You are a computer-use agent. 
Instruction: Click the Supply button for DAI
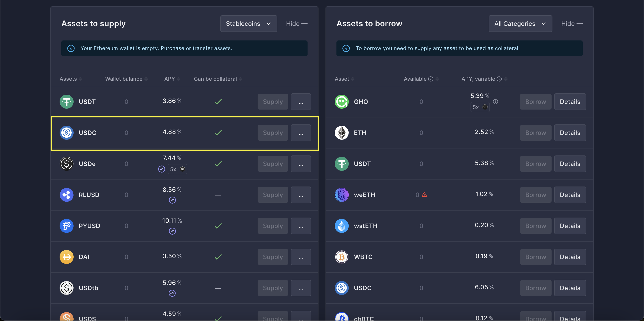[x=273, y=257]
